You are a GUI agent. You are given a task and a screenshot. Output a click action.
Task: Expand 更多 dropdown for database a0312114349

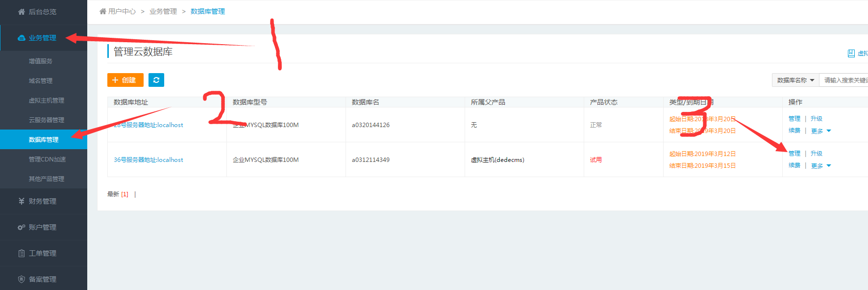(821, 166)
